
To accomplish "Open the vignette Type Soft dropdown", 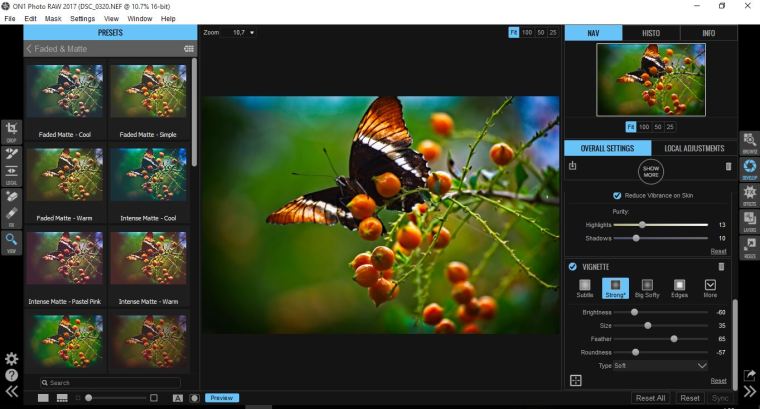I will [x=661, y=365].
